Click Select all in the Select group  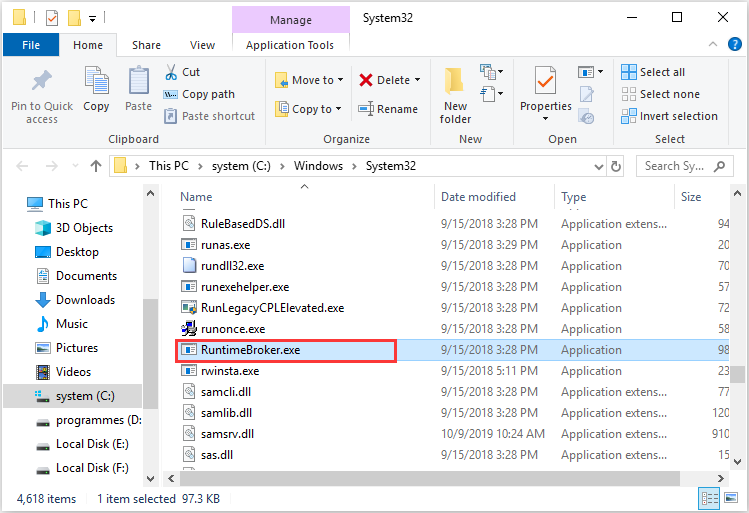point(653,72)
